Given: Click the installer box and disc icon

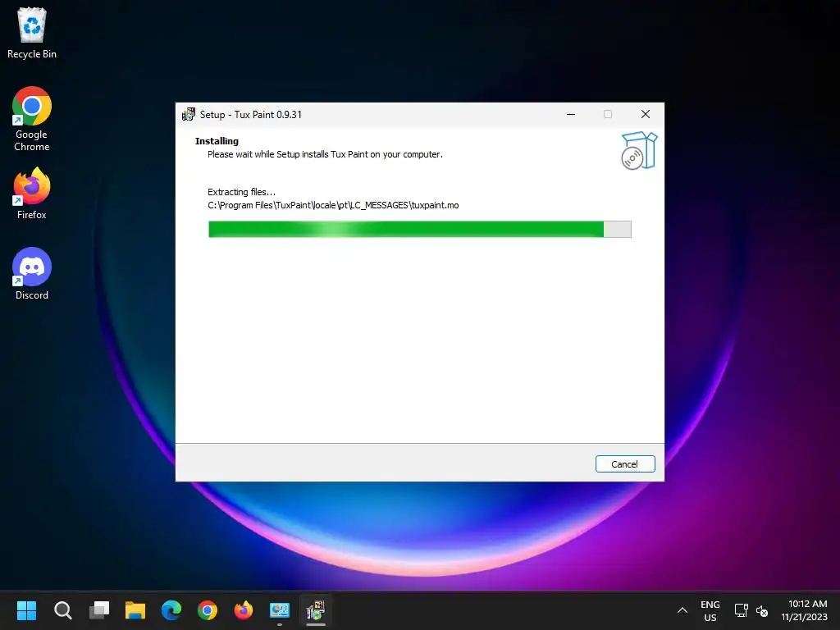Looking at the screenshot, I should click(x=638, y=151).
